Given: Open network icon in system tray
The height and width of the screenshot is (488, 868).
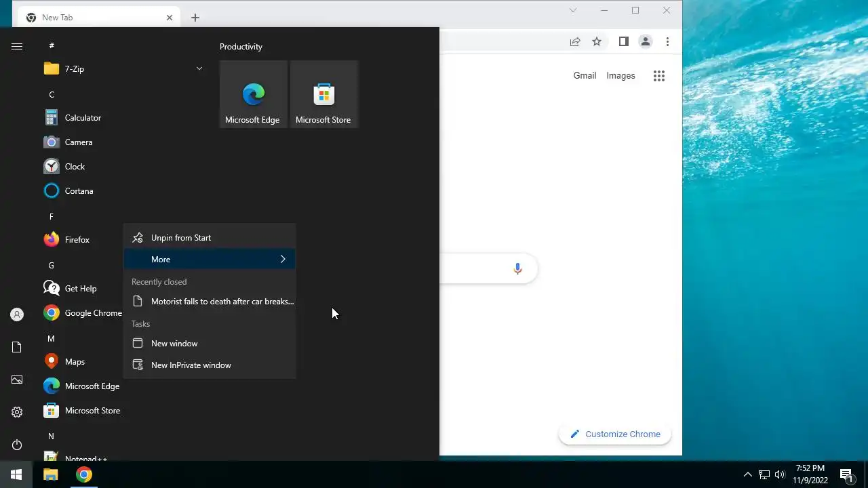Looking at the screenshot, I should coord(764,474).
